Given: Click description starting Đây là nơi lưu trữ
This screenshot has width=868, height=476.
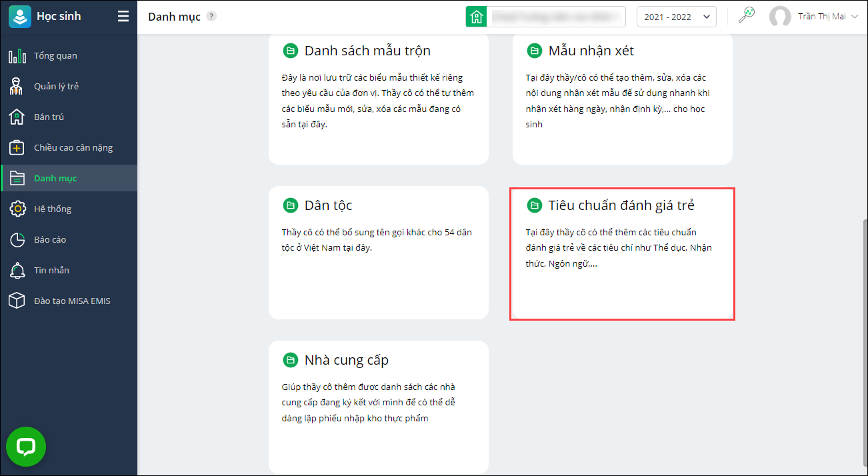Looking at the screenshot, I should click(378, 101).
